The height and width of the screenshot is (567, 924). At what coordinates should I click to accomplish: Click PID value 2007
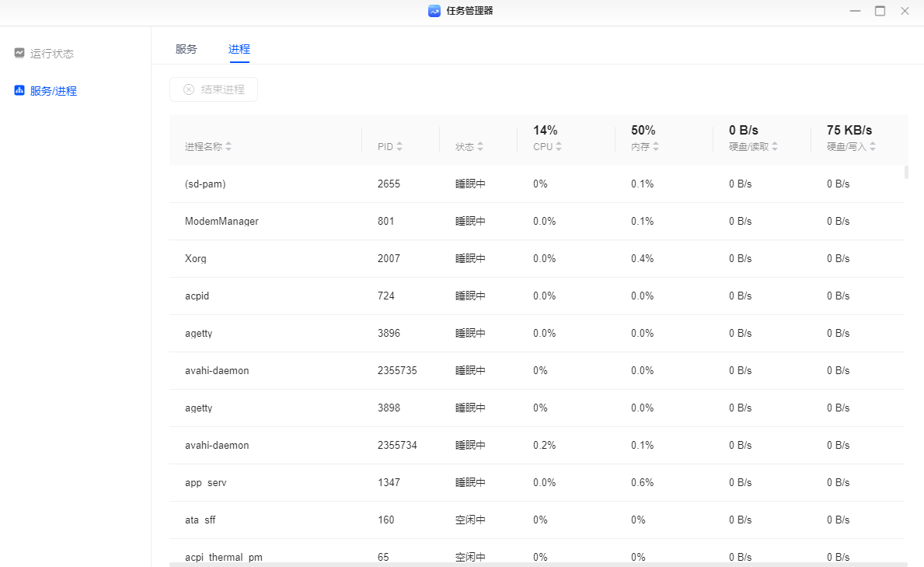(389, 258)
